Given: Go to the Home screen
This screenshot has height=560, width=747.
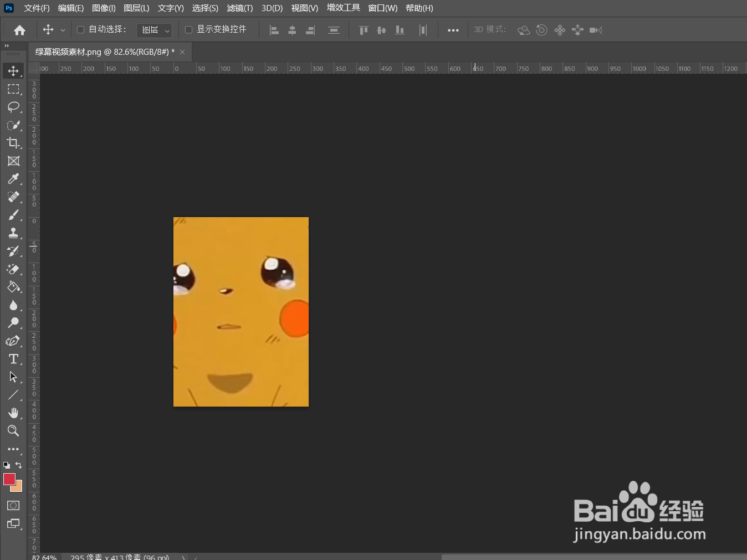Looking at the screenshot, I should (19, 30).
